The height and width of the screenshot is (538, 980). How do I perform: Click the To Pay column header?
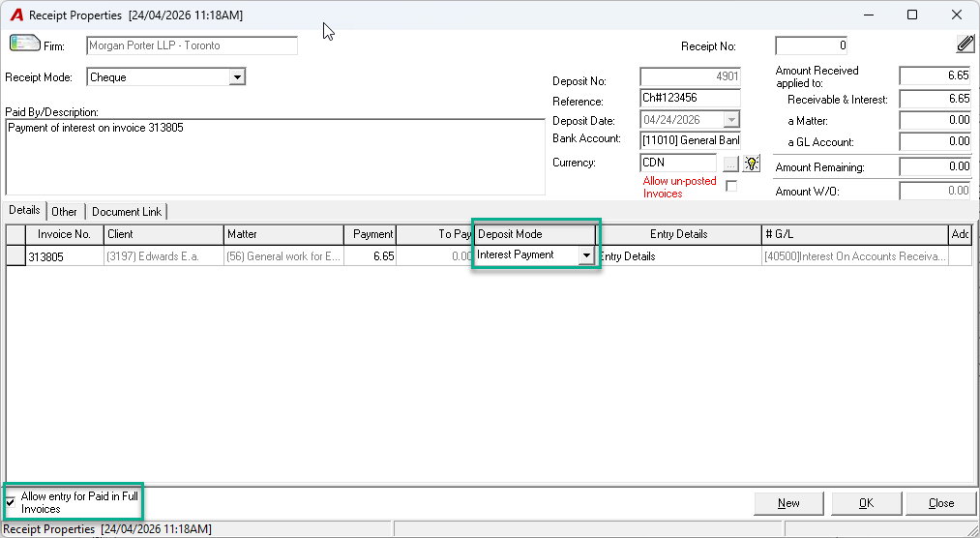(x=434, y=234)
